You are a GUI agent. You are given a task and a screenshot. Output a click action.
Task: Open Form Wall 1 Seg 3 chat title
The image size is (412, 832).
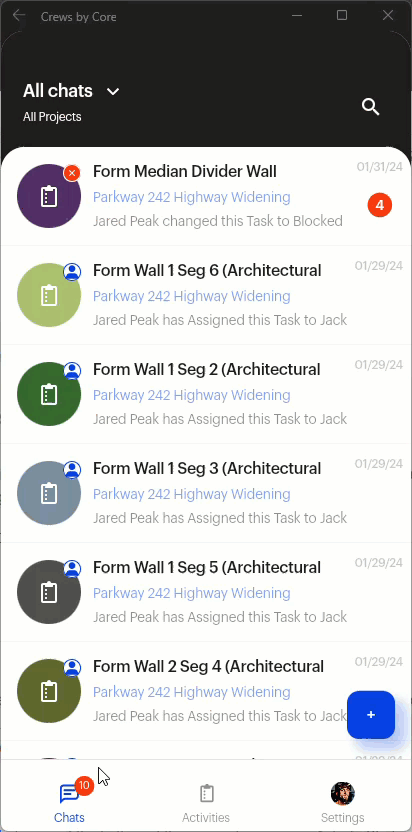pos(207,469)
